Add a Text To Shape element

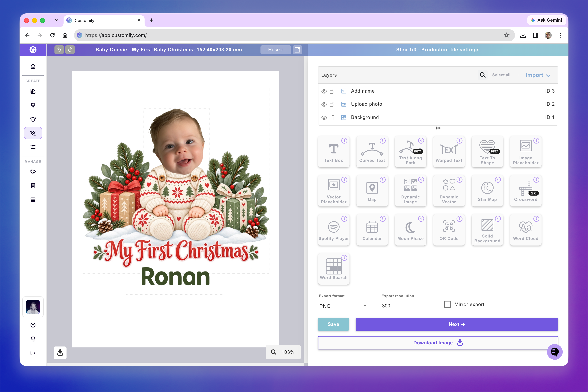tap(487, 152)
